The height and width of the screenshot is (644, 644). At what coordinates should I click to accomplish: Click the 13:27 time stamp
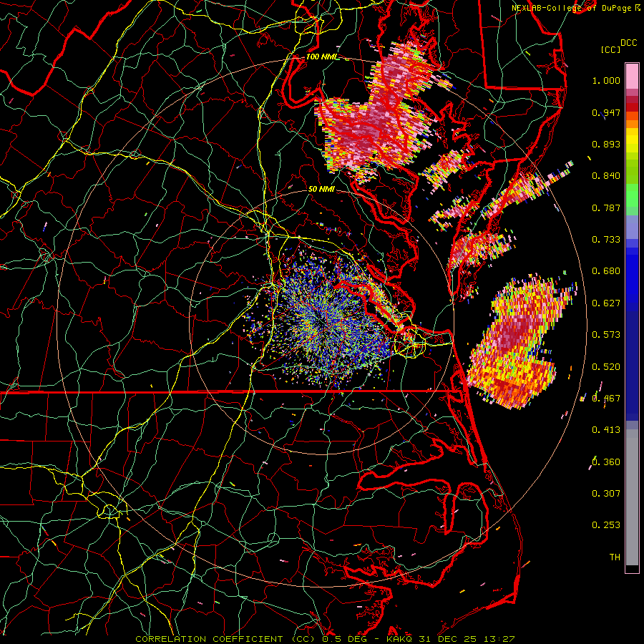point(498,639)
